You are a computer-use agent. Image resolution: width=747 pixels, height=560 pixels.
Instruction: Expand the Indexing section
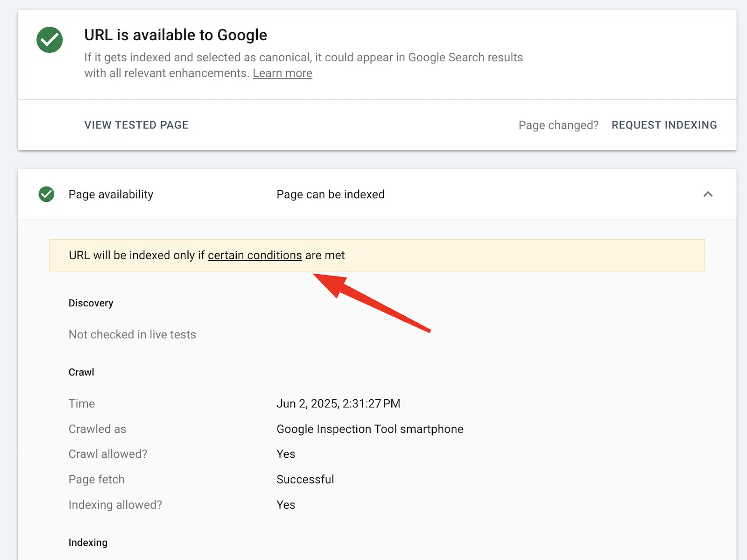[88, 542]
